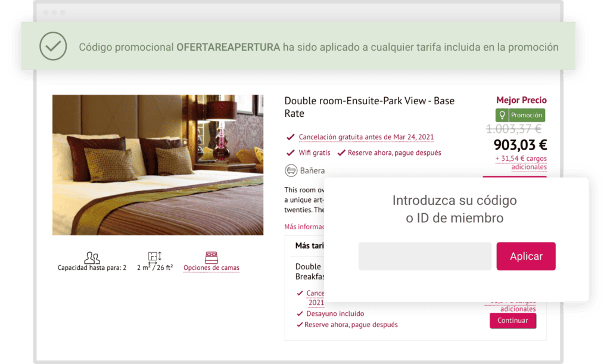Click the guest capacity people icon
Image resolution: width=610 pixels, height=364 pixels.
(x=92, y=257)
